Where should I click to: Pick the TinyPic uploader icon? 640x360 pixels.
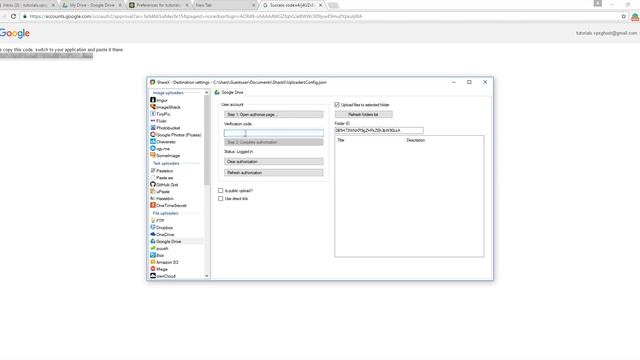click(153, 114)
